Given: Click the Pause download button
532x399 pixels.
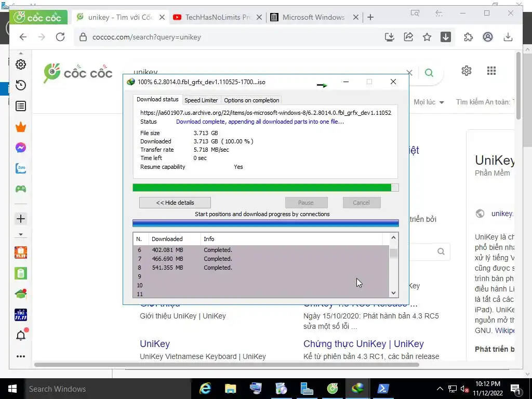Looking at the screenshot, I should click(x=306, y=203).
